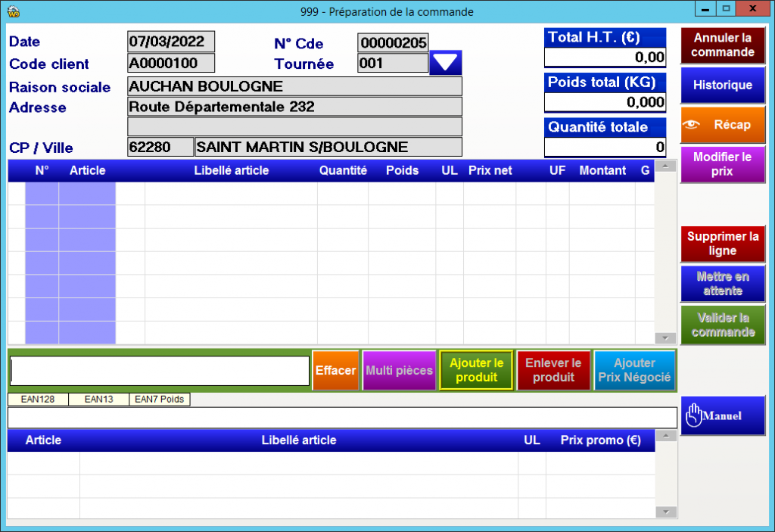
Task: Click the eye icon Récap button
Action: [722, 125]
